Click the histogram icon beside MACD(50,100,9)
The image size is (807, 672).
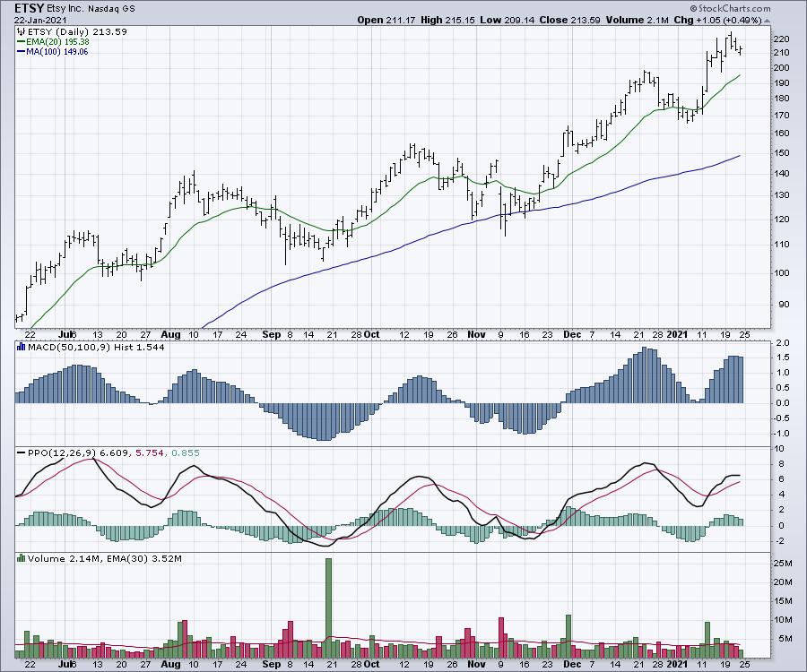point(22,347)
